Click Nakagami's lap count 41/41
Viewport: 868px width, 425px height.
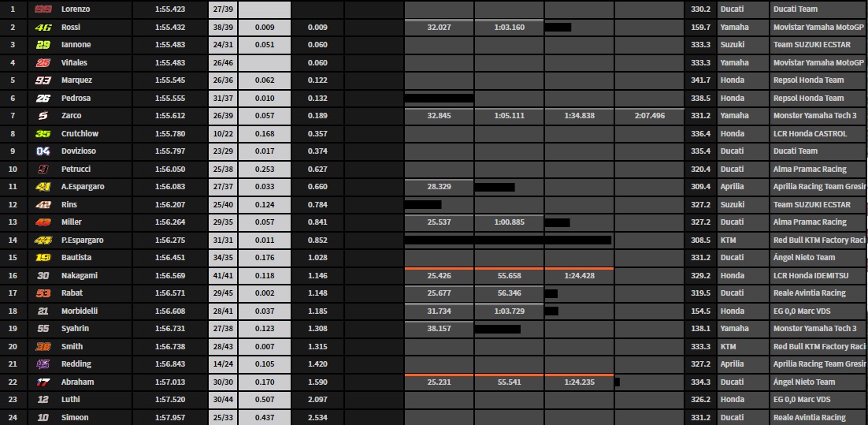[224, 275]
